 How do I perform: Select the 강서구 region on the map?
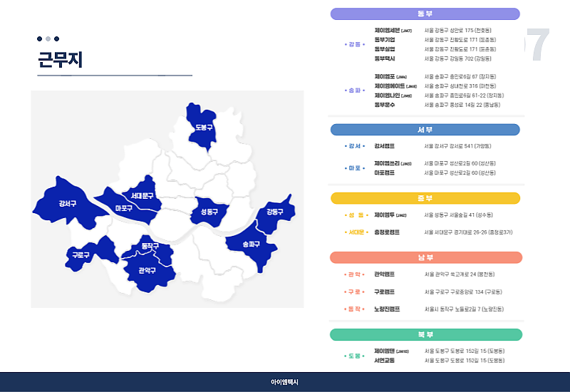pos(68,203)
